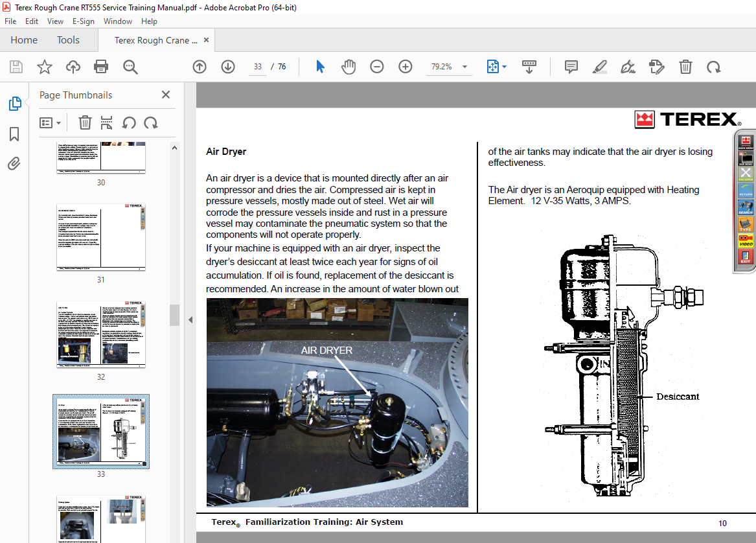Click the print pages icon in thumbnails panel
The height and width of the screenshot is (543, 756).
pyautogui.click(x=106, y=122)
